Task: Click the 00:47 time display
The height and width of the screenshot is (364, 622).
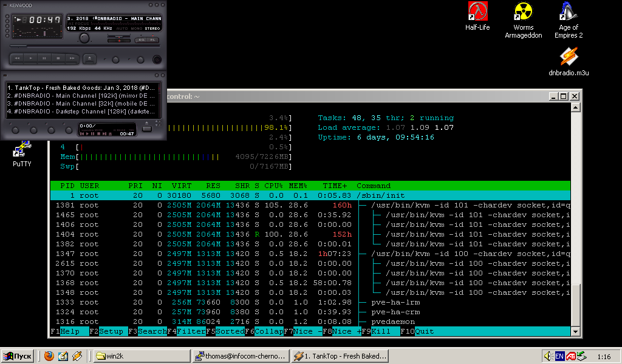Action: tap(44, 20)
